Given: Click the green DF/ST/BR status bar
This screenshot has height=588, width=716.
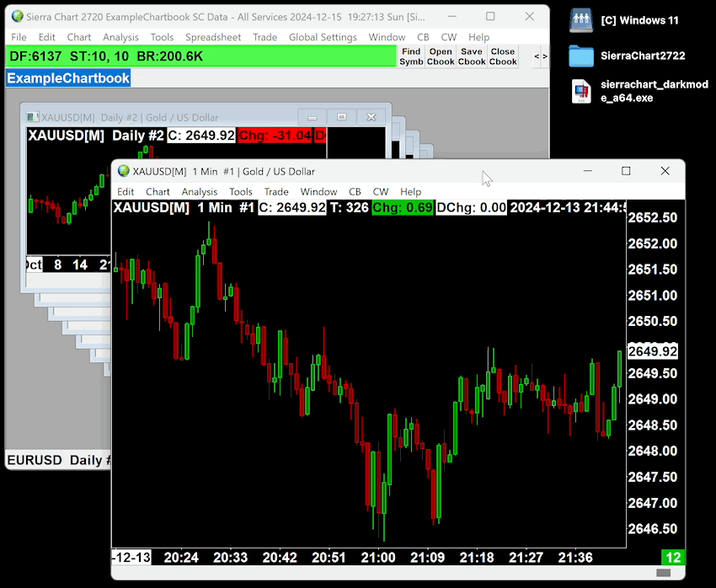Looking at the screenshot, I should pos(201,56).
